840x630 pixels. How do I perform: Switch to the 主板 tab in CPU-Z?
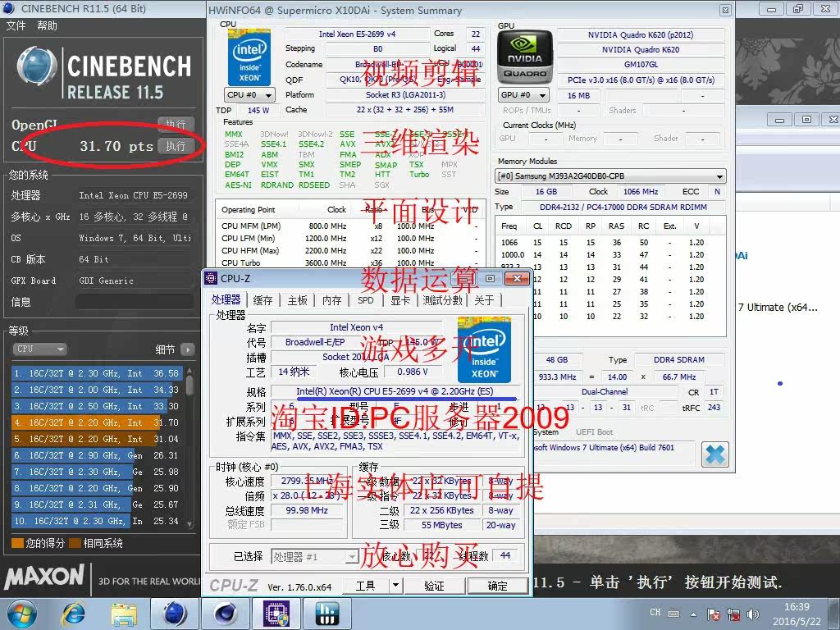[x=297, y=300]
